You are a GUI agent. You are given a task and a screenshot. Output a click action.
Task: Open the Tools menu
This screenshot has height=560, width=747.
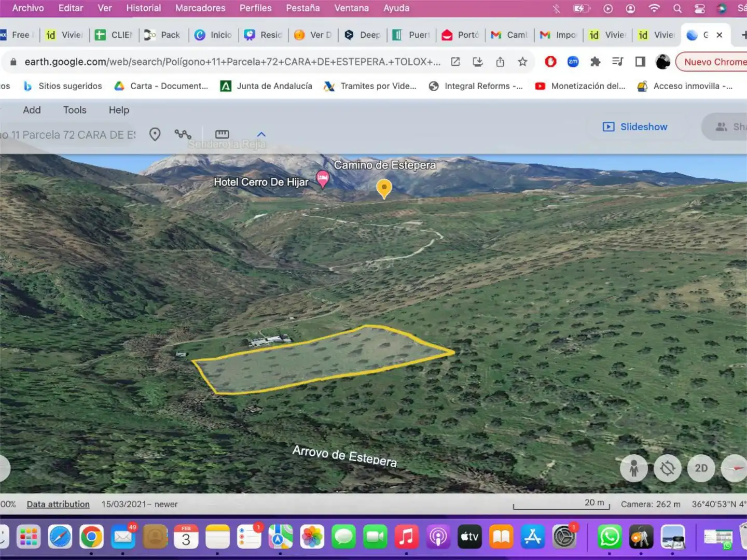click(x=75, y=110)
